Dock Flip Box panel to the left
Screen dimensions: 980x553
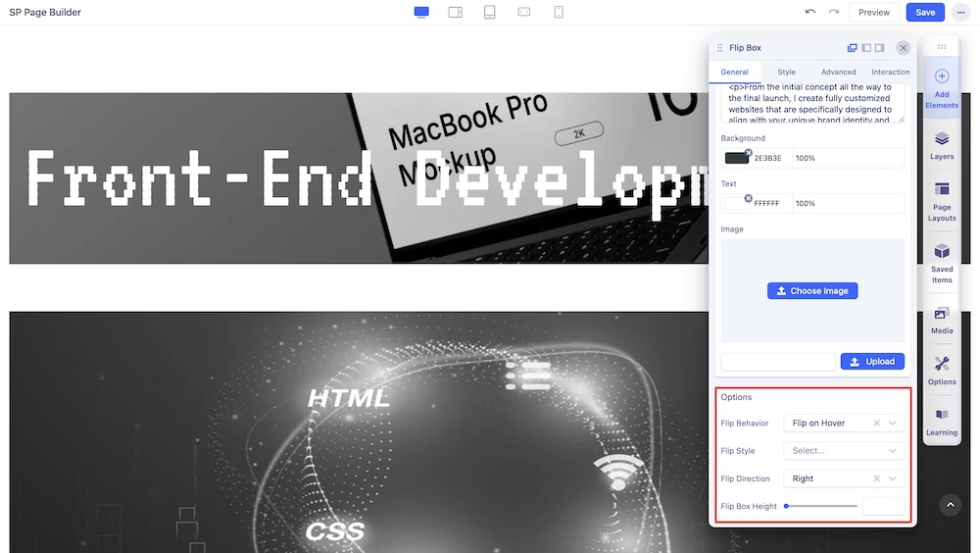click(866, 47)
